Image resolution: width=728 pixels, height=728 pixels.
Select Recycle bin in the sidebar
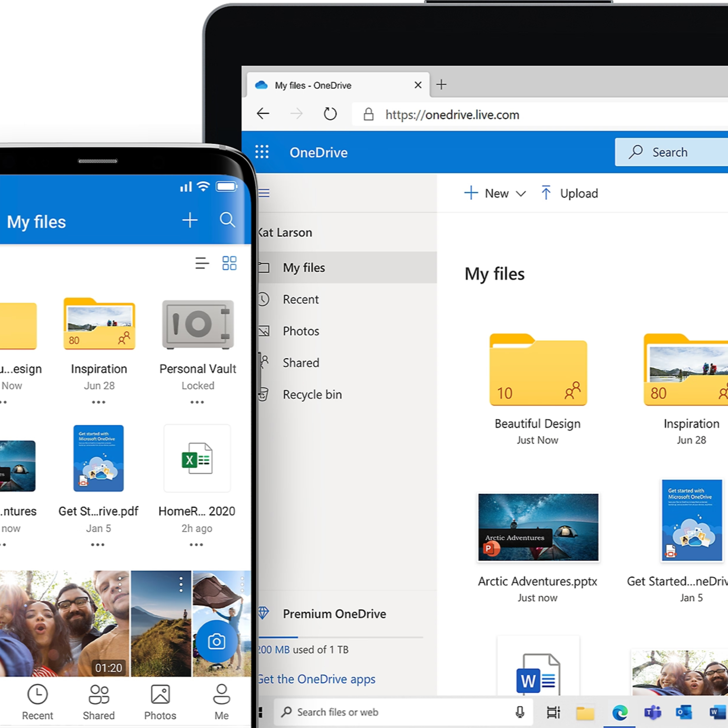pyautogui.click(x=312, y=395)
